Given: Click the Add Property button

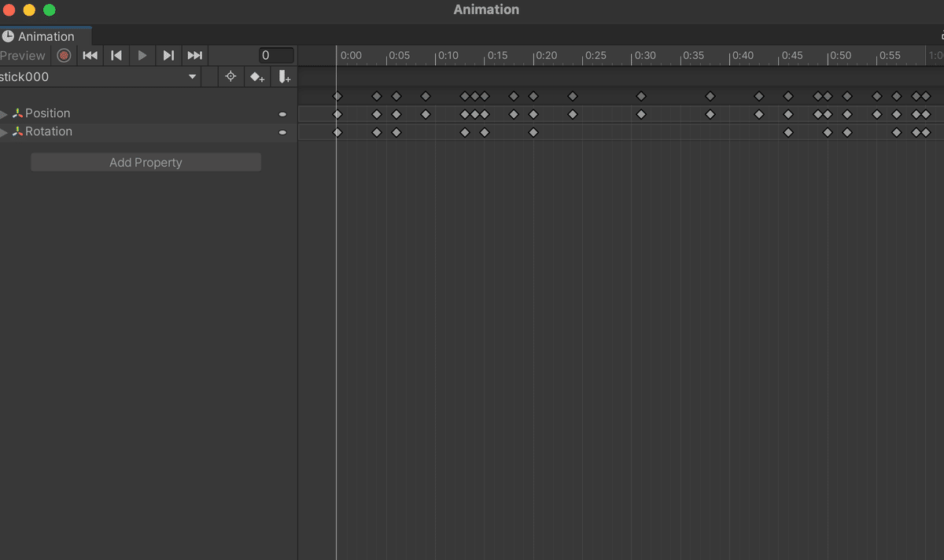Looking at the screenshot, I should [146, 162].
